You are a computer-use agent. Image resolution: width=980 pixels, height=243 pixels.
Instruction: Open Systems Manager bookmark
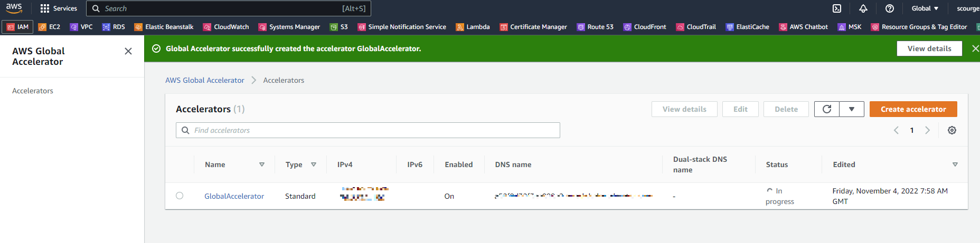tap(289, 27)
